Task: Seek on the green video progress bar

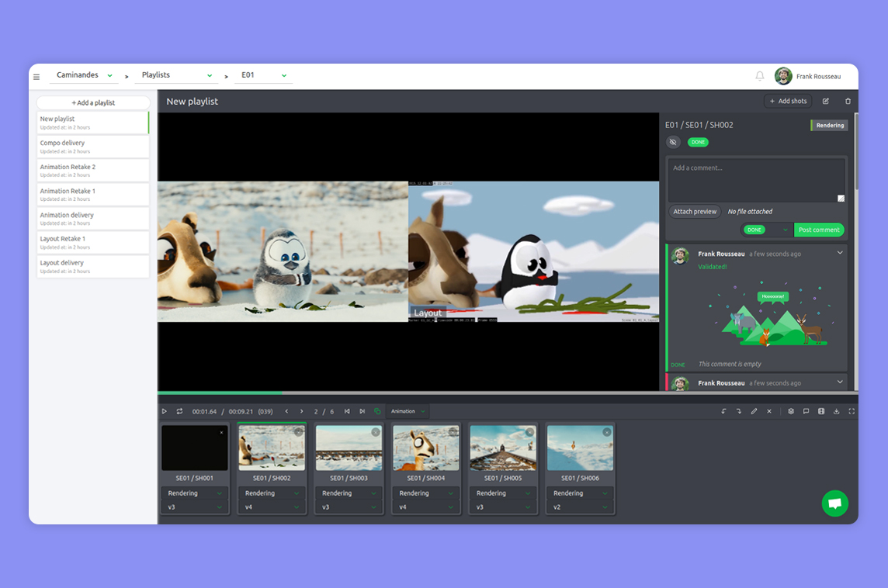Action: pyautogui.click(x=220, y=393)
